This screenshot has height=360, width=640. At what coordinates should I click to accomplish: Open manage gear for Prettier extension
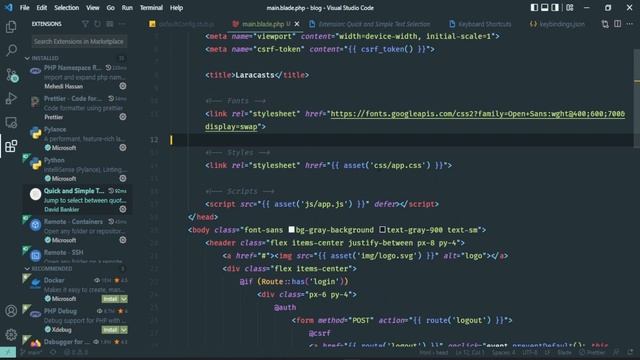point(122,117)
